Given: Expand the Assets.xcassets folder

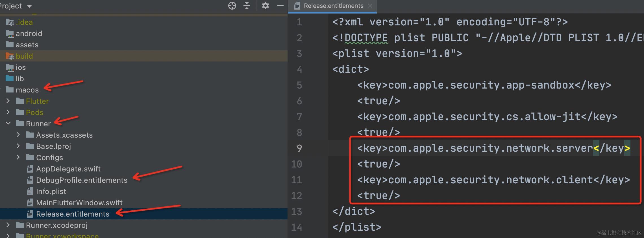Looking at the screenshot, I should tap(18, 135).
